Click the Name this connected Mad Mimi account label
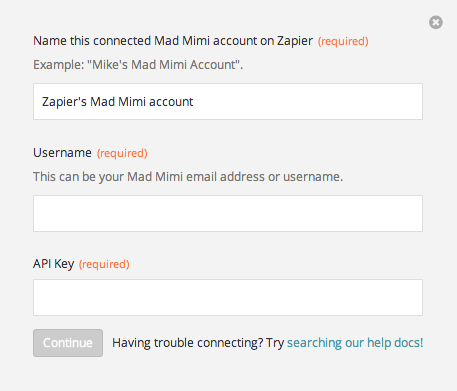457x391 pixels. [x=173, y=41]
